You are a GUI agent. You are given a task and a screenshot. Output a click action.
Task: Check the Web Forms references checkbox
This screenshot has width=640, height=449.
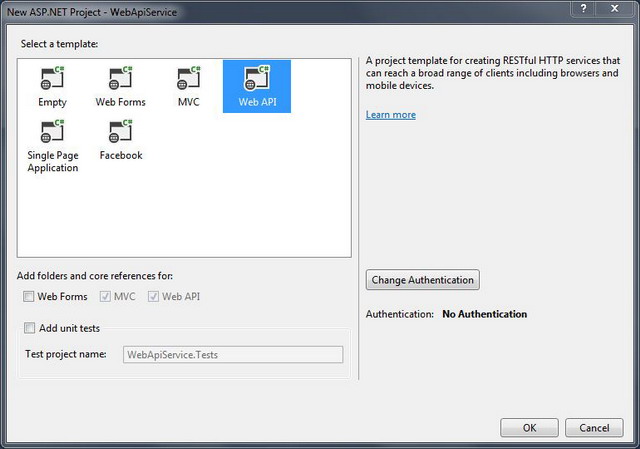pos(29,296)
